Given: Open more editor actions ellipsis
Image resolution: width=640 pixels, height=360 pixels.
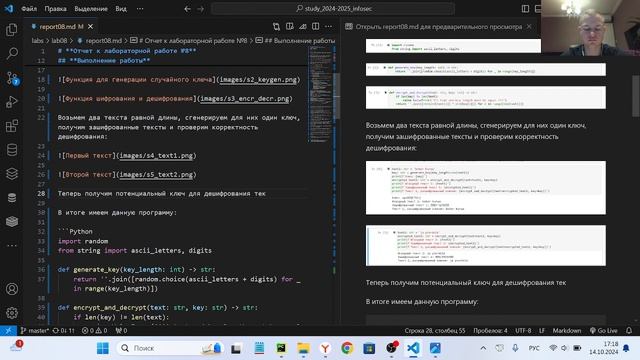Looking at the screenshot, I should (x=328, y=27).
